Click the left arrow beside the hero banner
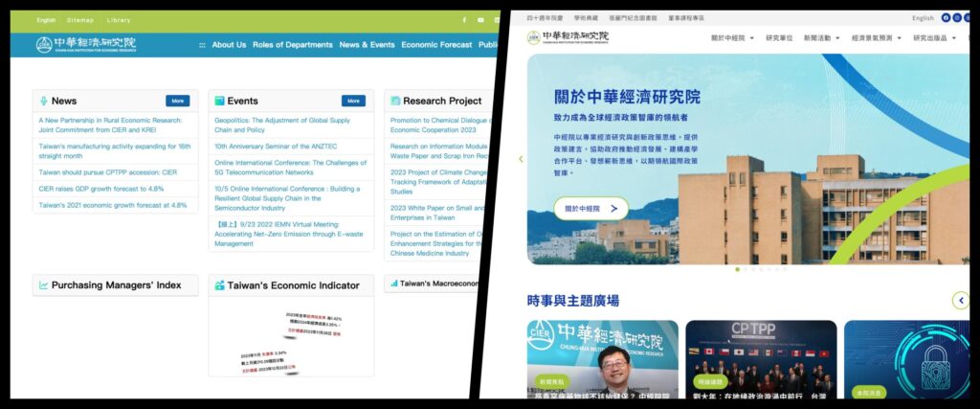The width and height of the screenshot is (980, 409). click(521, 159)
